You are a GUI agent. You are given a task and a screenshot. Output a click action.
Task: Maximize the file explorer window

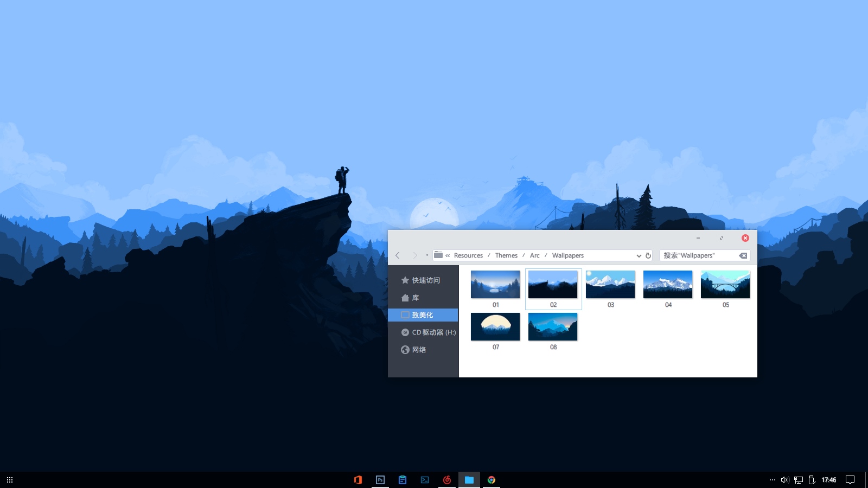722,238
